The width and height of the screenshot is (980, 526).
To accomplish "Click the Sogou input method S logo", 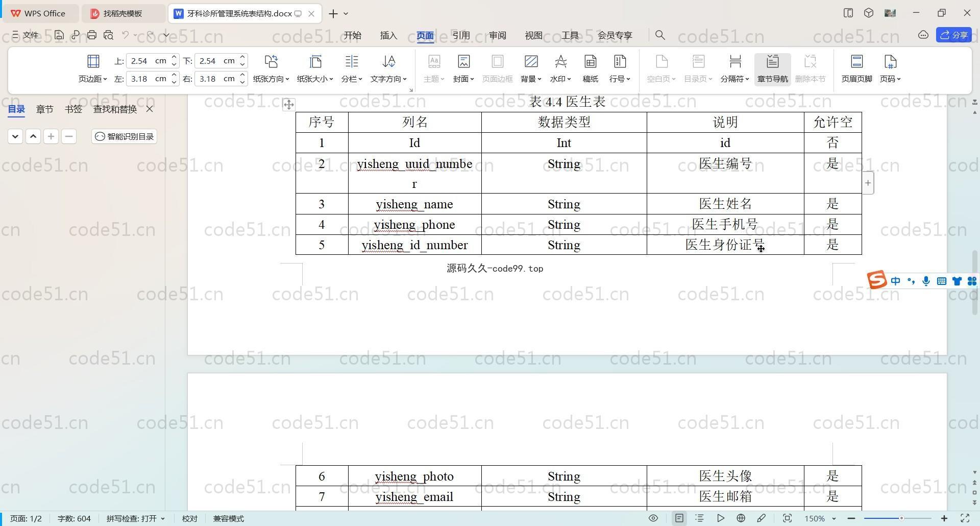I will coord(877,280).
